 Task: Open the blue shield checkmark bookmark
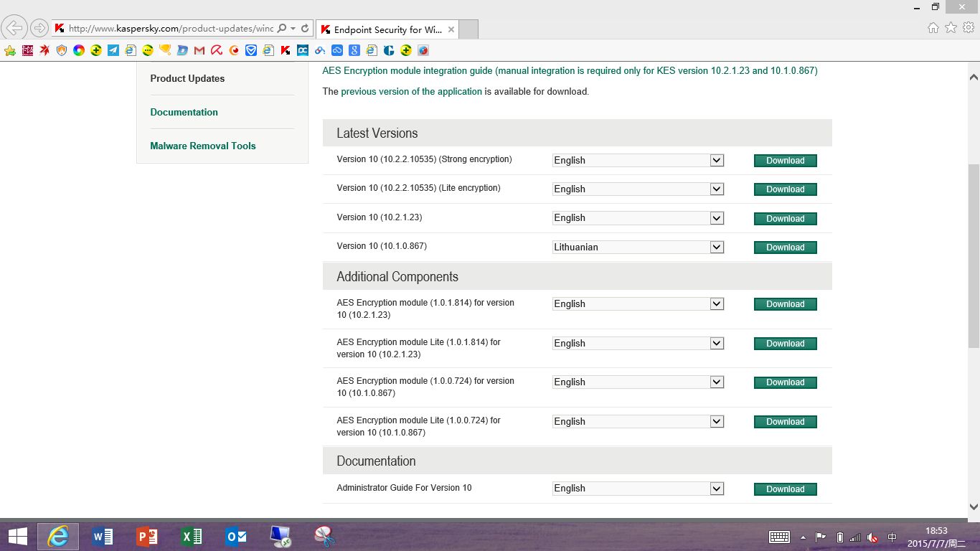click(x=251, y=50)
